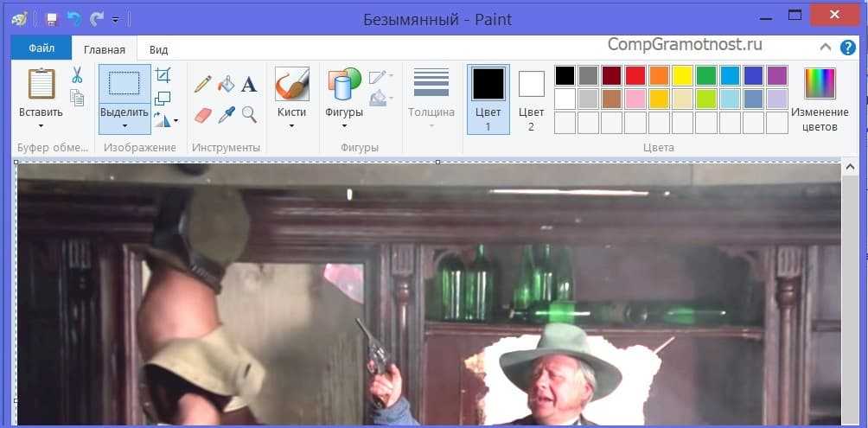The width and height of the screenshot is (868, 428).
Task: Collapse the ribbon with the chevron arrow
Action: tap(826, 48)
